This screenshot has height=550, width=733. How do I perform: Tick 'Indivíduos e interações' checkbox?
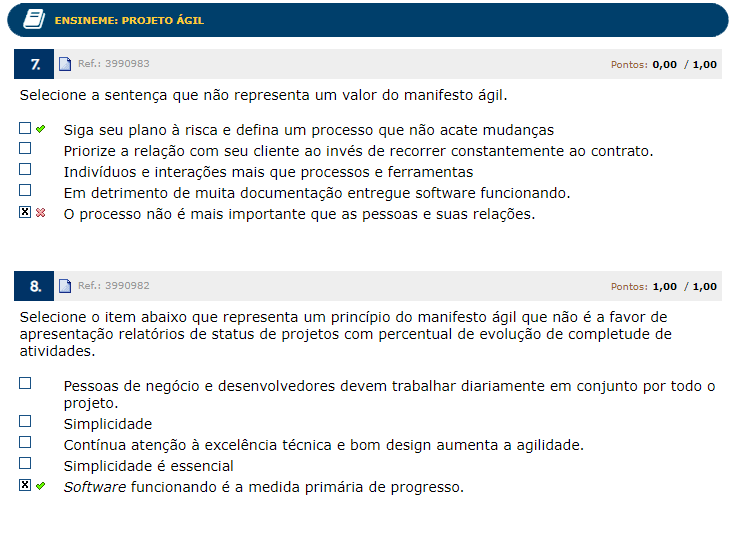point(25,170)
